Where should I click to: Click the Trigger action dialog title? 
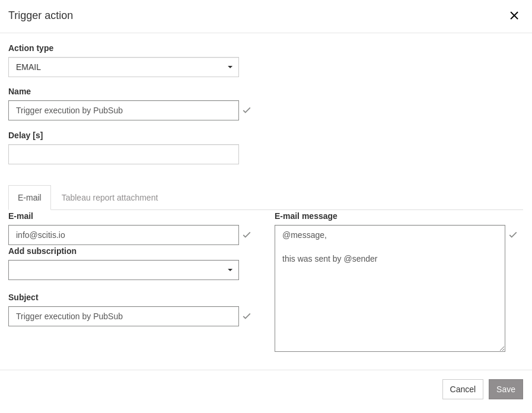pos(41,15)
